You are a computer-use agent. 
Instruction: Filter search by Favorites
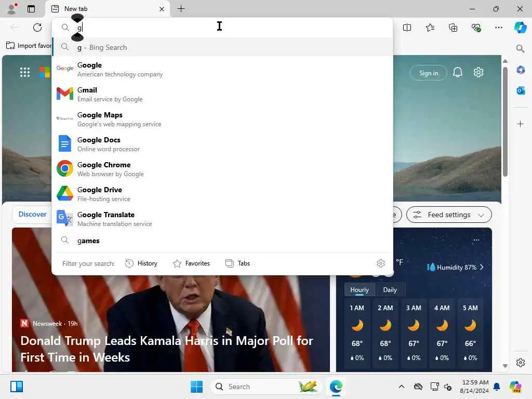pos(191,263)
